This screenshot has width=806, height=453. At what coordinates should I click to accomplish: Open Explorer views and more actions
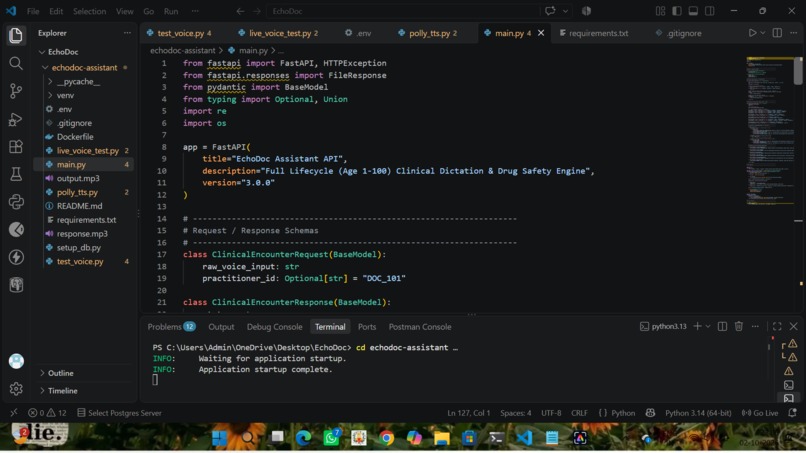(127, 33)
